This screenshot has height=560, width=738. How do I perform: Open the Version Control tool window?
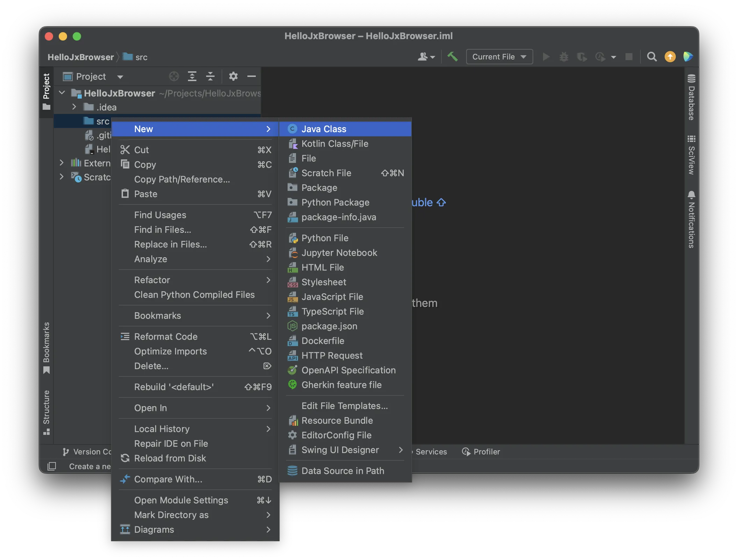coord(87,452)
